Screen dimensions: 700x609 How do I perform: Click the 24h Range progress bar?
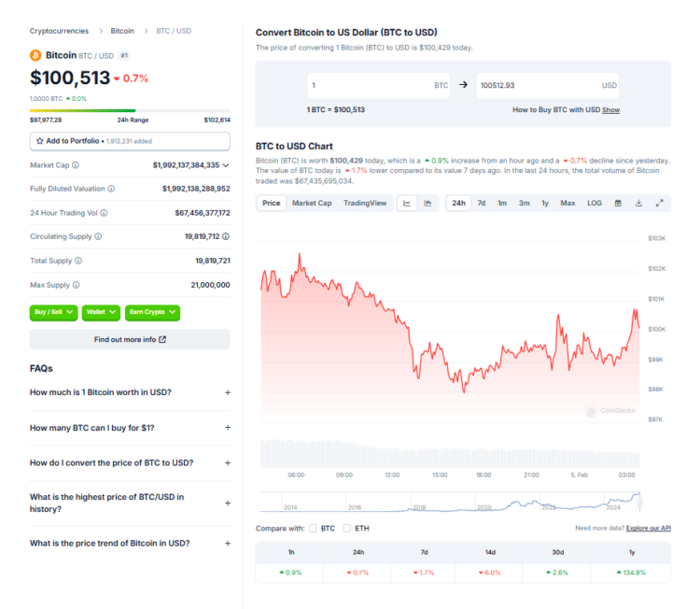pyautogui.click(x=130, y=110)
